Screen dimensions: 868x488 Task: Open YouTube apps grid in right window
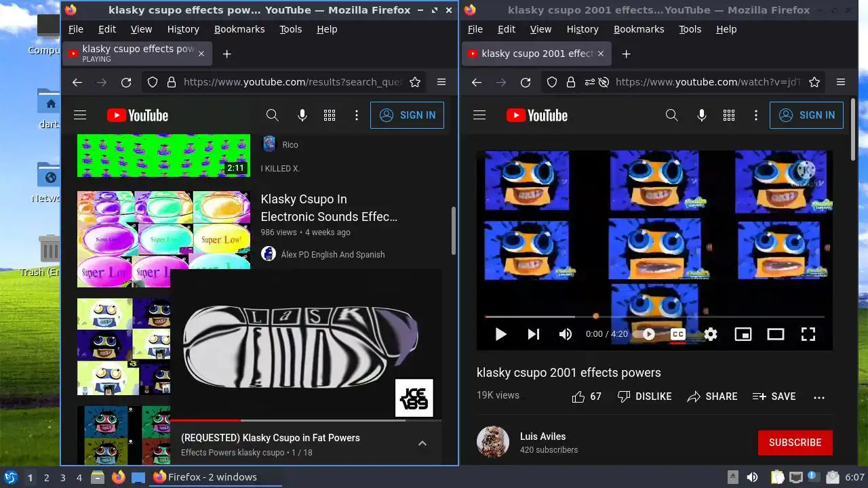click(729, 115)
